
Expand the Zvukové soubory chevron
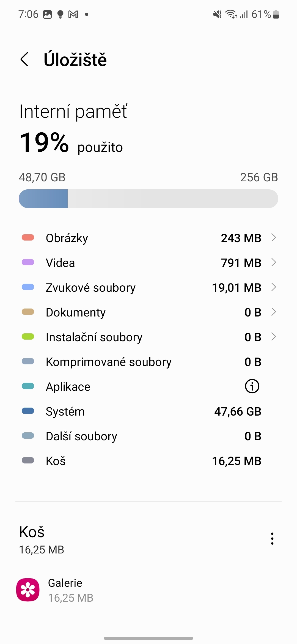[273, 287]
